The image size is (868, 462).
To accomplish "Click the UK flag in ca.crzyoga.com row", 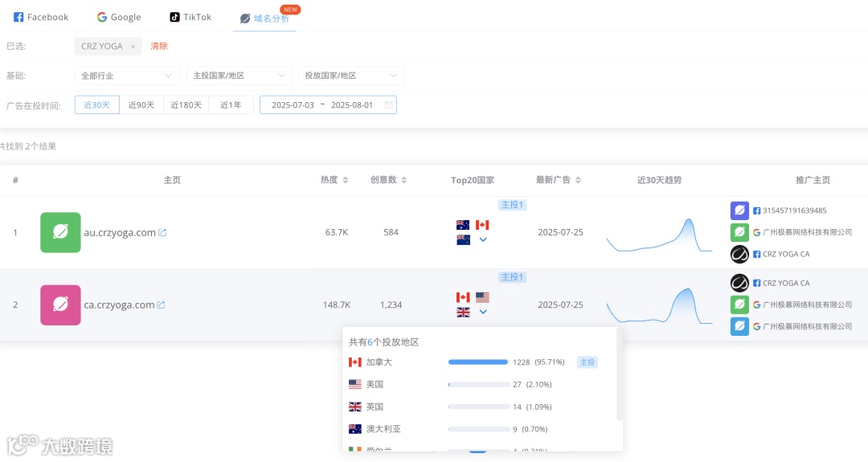I will point(464,312).
